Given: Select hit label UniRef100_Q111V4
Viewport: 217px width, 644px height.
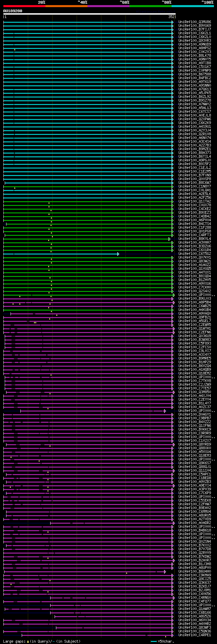Looking at the screenshot, I should coord(195,470).
